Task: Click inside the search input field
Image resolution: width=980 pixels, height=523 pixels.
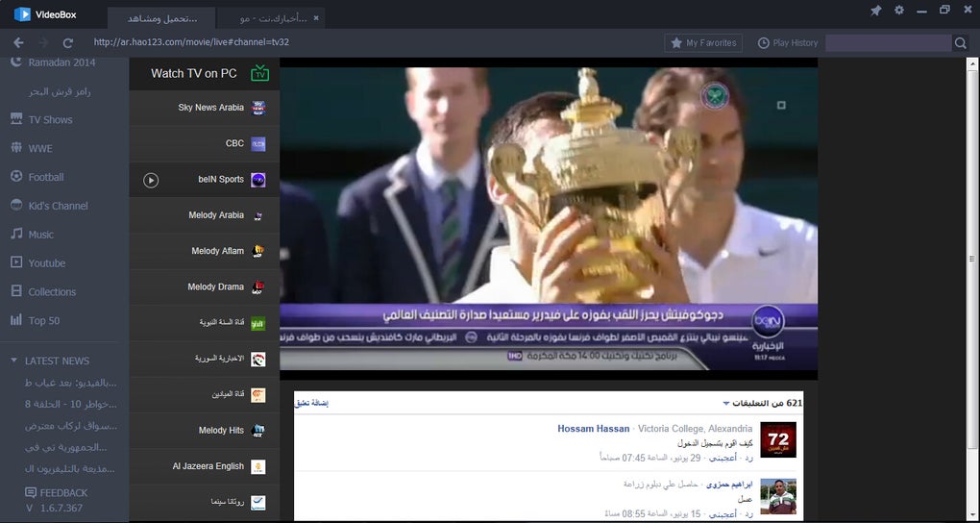Action: 888,42
